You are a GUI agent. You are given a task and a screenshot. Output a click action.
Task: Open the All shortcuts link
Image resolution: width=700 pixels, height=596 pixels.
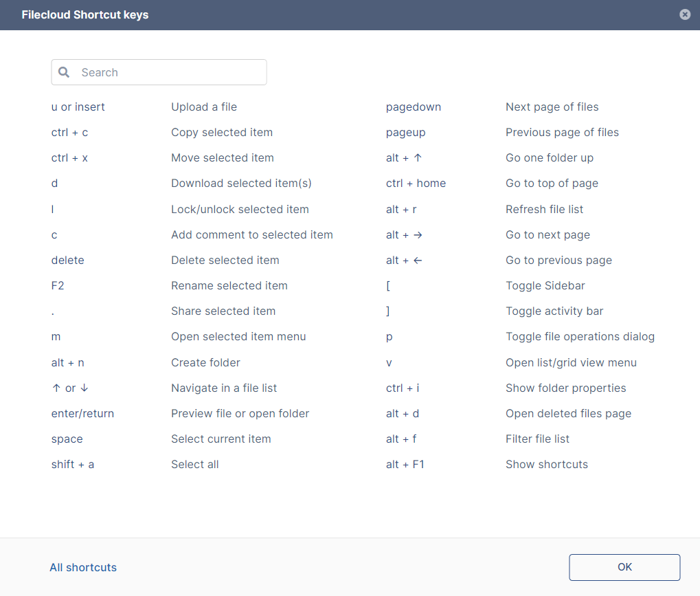[x=83, y=567]
